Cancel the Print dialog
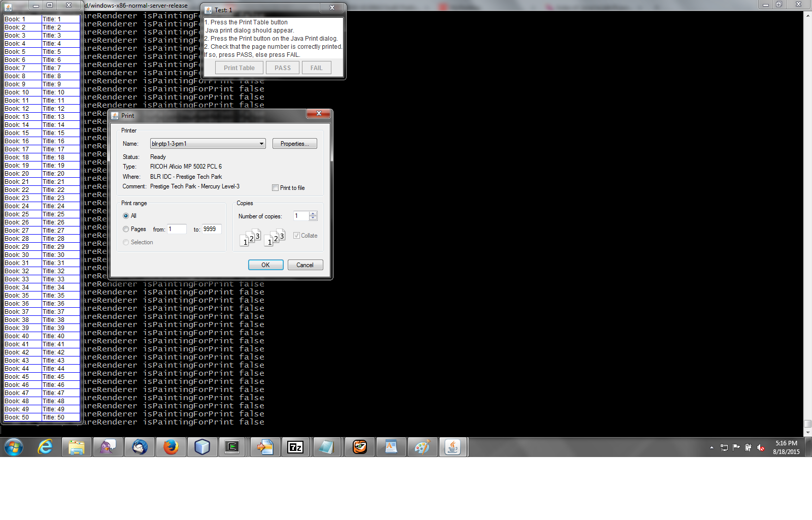 (x=305, y=265)
